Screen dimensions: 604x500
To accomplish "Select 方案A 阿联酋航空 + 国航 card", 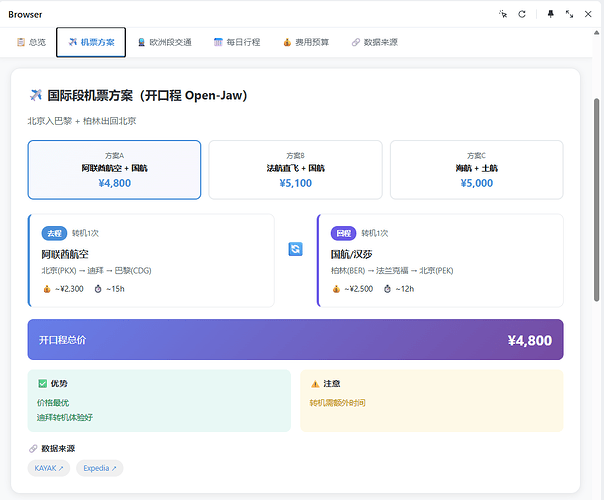I will point(114,170).
